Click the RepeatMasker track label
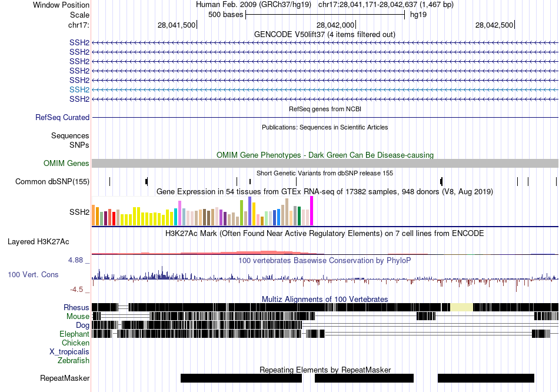Image resolution: width=559 pixels, height=392 pixels. pos(65,378)
